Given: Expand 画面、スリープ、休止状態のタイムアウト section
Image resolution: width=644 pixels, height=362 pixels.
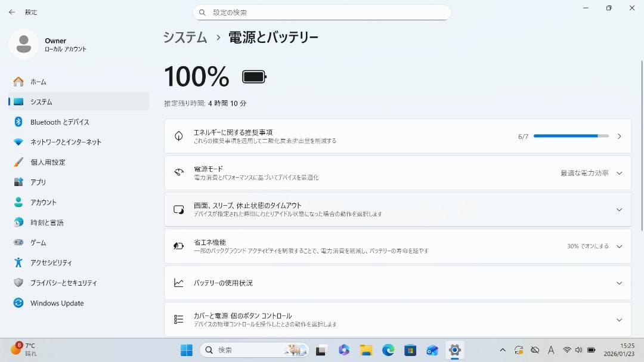Looking at the screenshot, I should coord(618,209).
